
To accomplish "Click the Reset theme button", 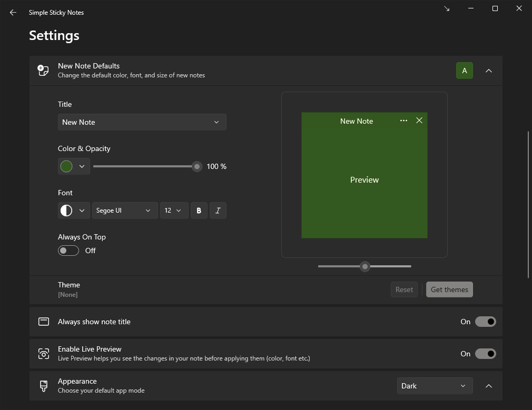I will (404, 289).
